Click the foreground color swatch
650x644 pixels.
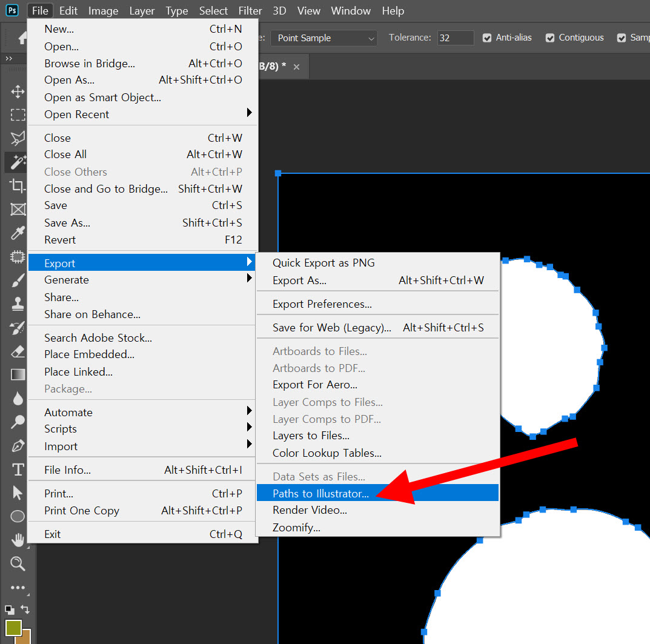pyautogui.click(x=13, y=628)
